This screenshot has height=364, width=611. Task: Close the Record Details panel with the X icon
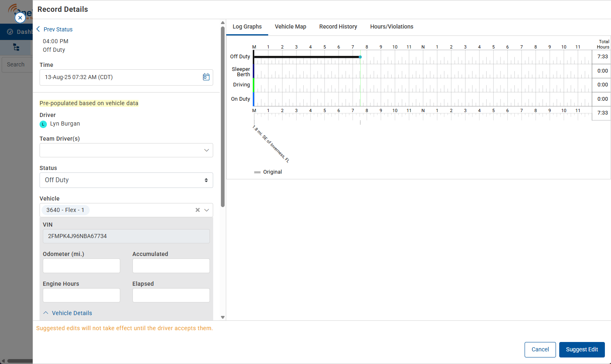(x=20, y=18)
